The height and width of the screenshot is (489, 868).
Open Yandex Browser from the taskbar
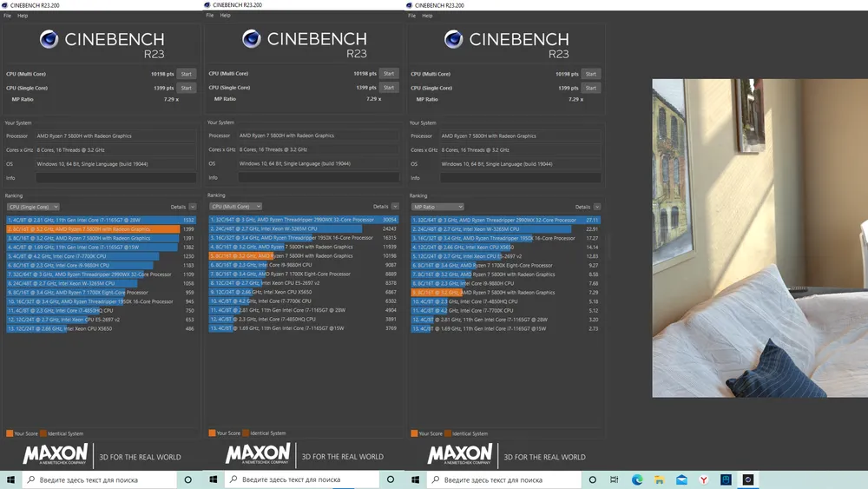pyautogui.click(x=703, y=479)
